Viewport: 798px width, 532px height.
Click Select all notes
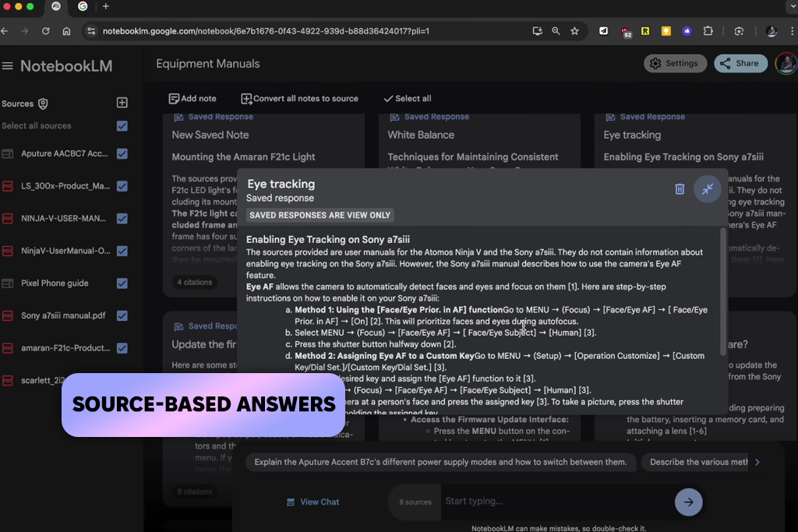pos(407,99)
